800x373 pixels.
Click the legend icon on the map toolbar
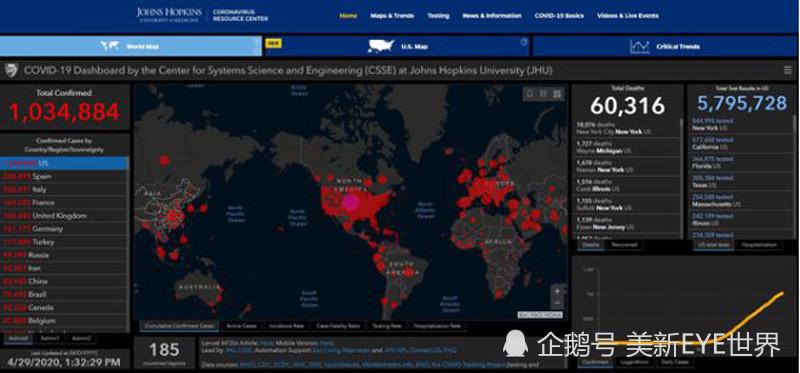(x=543, y=94)
